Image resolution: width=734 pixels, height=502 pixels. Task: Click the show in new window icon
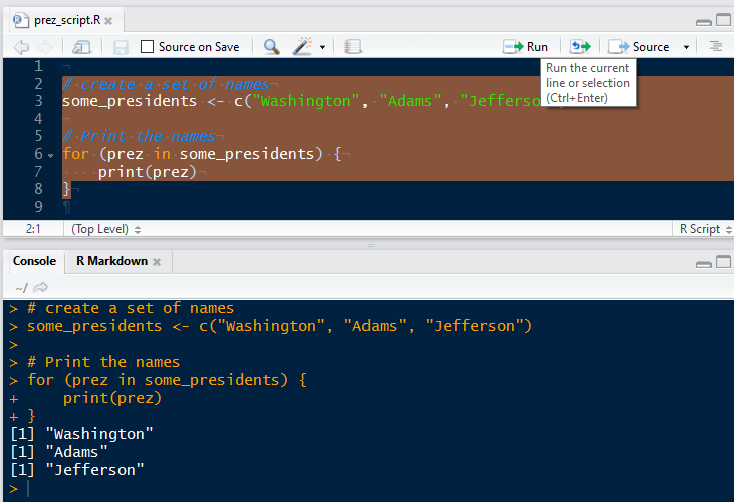coord(82,47)
